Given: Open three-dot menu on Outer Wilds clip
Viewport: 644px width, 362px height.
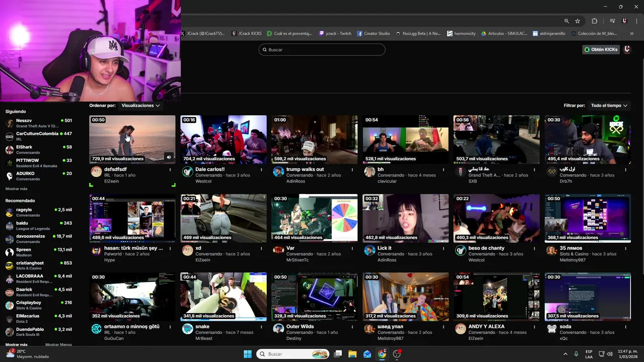Looking at the screenshot, I should click(x=352, y=327).
